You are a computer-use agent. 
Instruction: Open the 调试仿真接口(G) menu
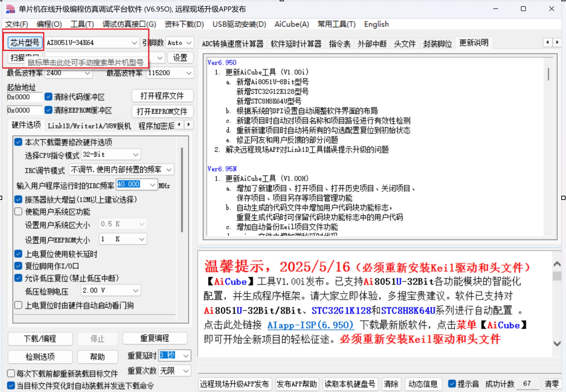point(129,24)
